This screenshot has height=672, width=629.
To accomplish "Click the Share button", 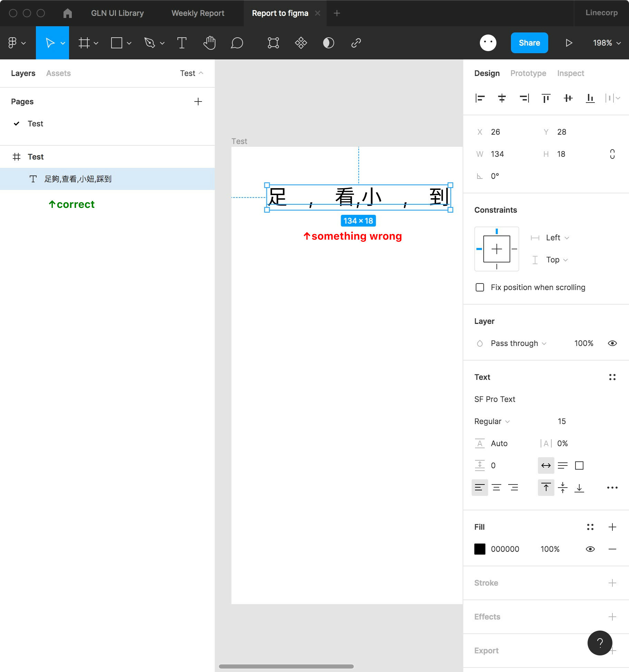I will [x=529, y=43].
